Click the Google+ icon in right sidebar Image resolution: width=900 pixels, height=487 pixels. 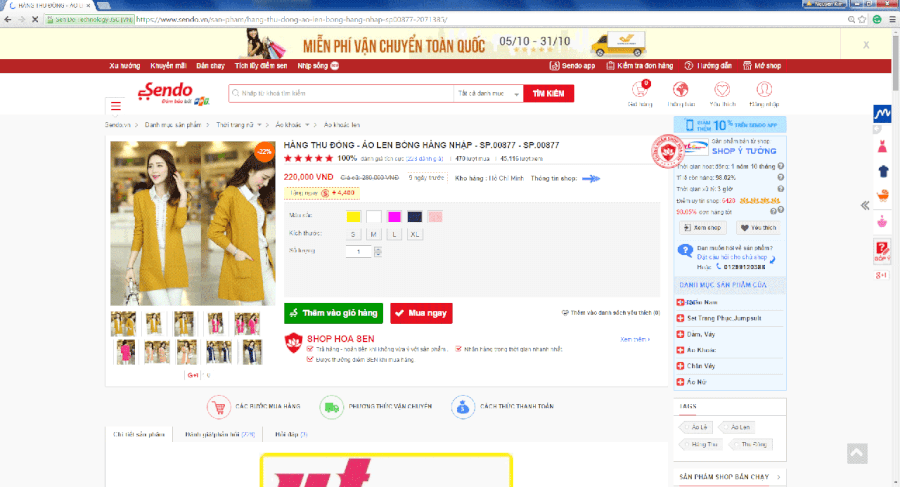point(882,275)
